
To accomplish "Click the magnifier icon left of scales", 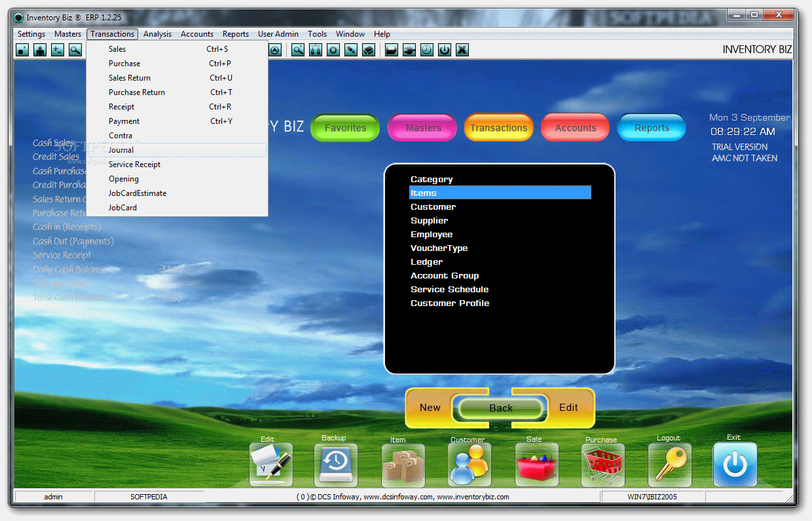I will [298, 50].
